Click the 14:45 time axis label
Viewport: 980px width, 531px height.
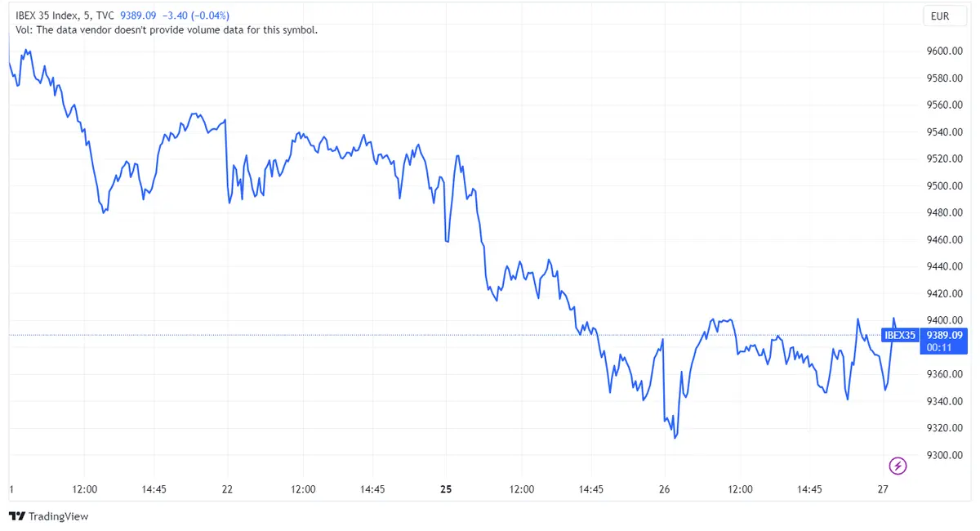pos(155,489)
